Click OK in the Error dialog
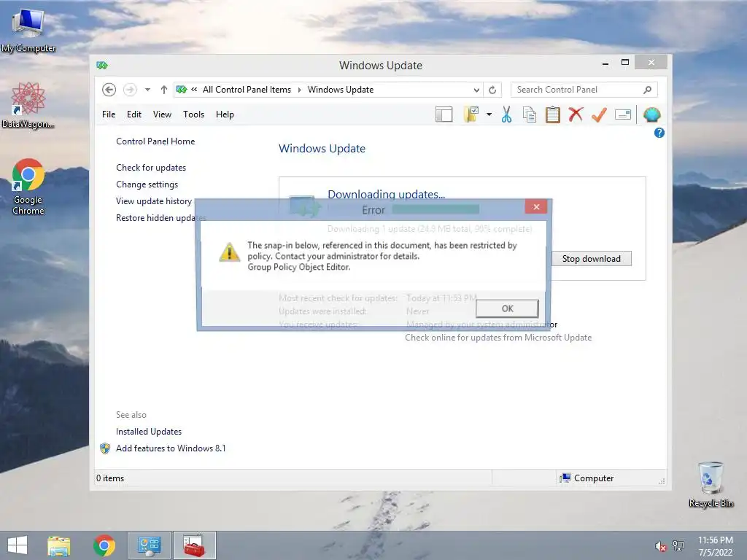Screen dimensions: 747x560 tap(507, 308)
